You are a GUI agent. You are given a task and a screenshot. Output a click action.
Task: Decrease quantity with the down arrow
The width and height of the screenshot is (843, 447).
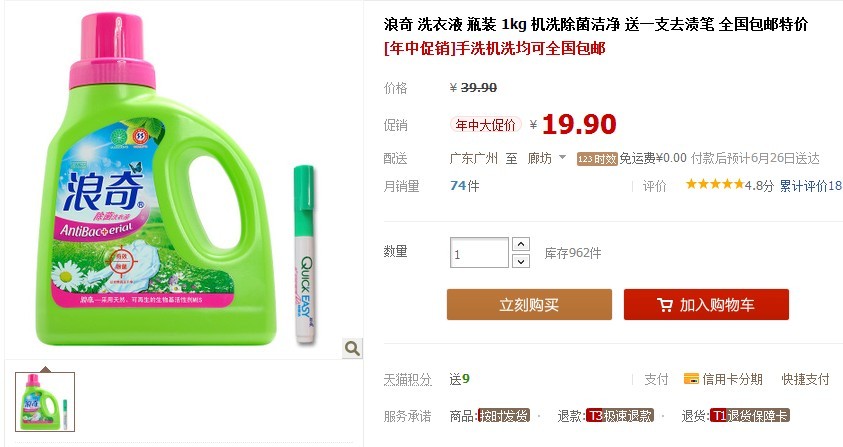[x=520, y=261]
